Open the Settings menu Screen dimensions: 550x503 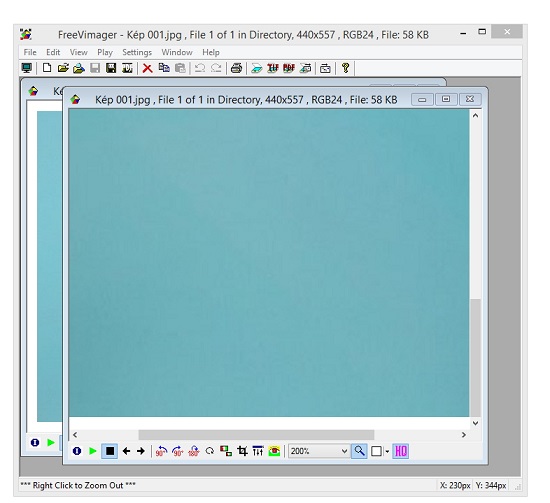(x=137, y=52)
